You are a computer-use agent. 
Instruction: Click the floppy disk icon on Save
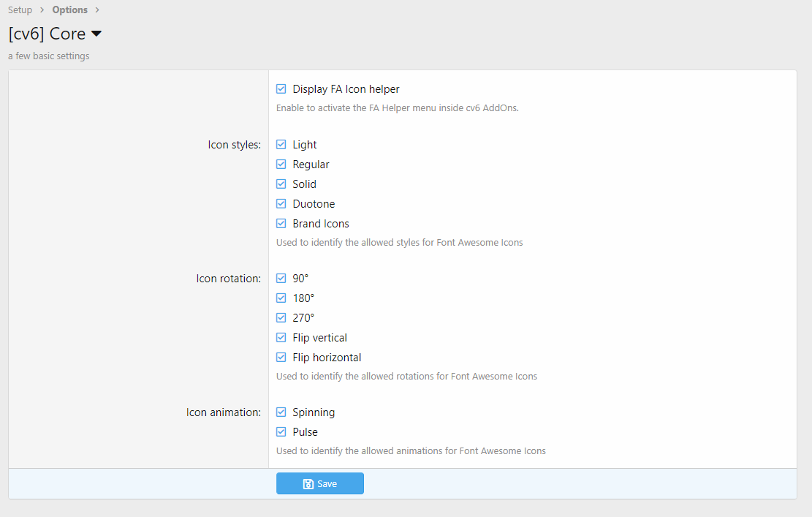coord(308,484)
